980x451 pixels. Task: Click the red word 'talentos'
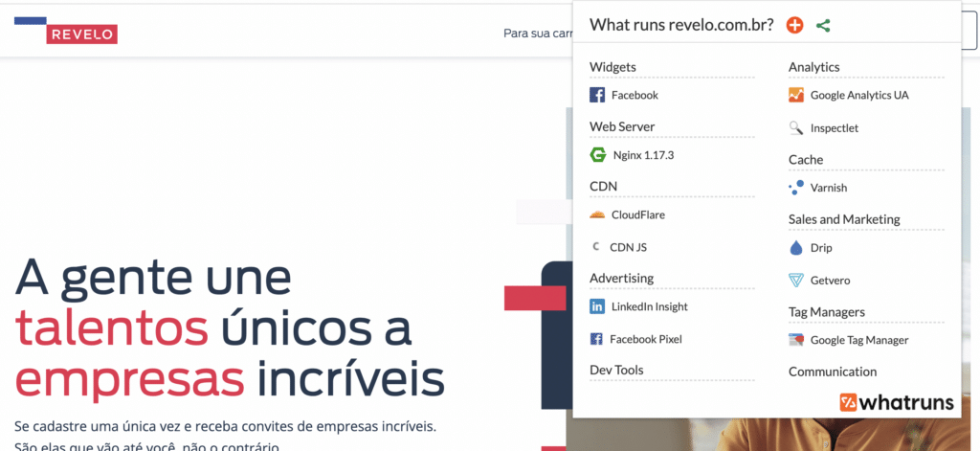click(111, 327)
